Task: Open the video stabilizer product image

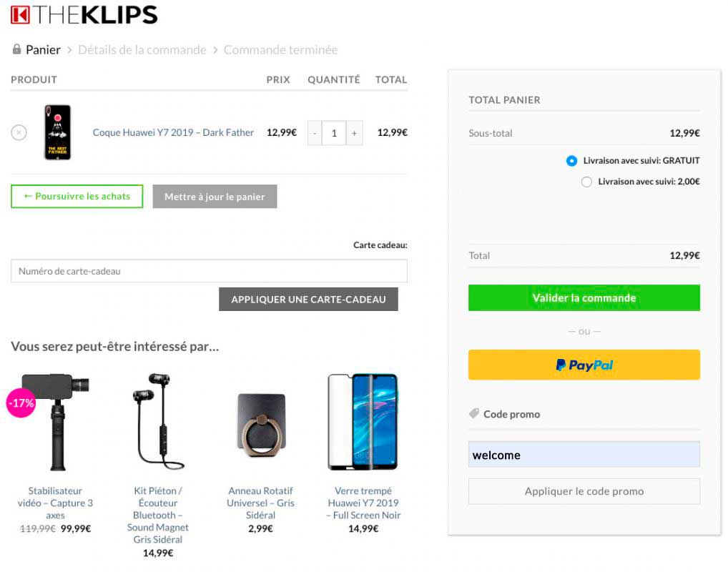Action: pyautogui.click(x=55, y=422)
